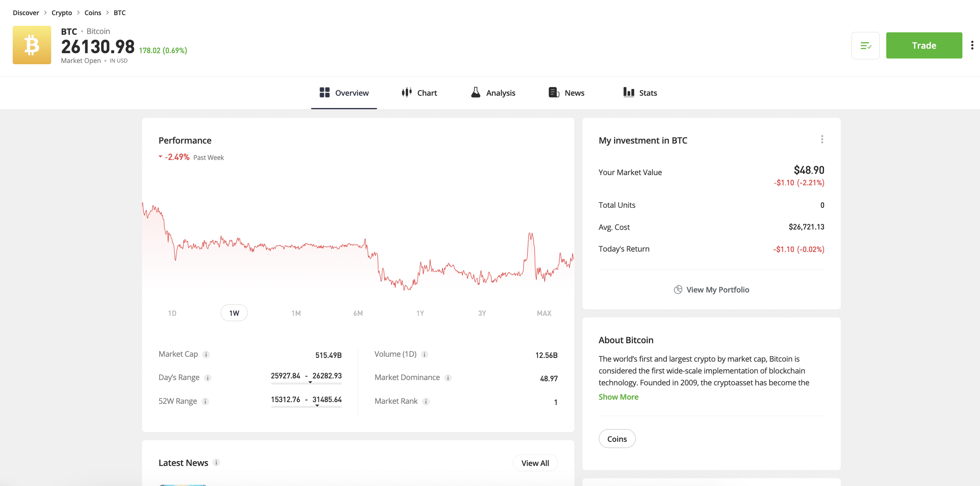
Task: Open the watchlist icon button
Action: [865, 45]
